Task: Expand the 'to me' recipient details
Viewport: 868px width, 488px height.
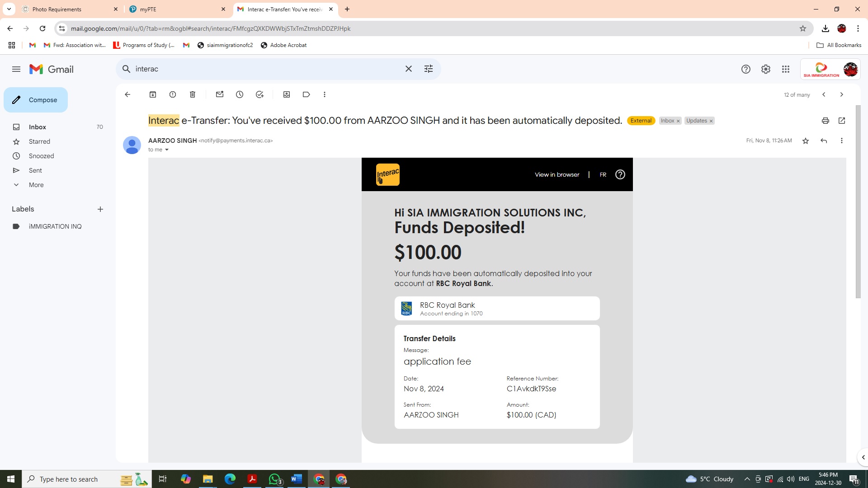Action: coord(167,150)
